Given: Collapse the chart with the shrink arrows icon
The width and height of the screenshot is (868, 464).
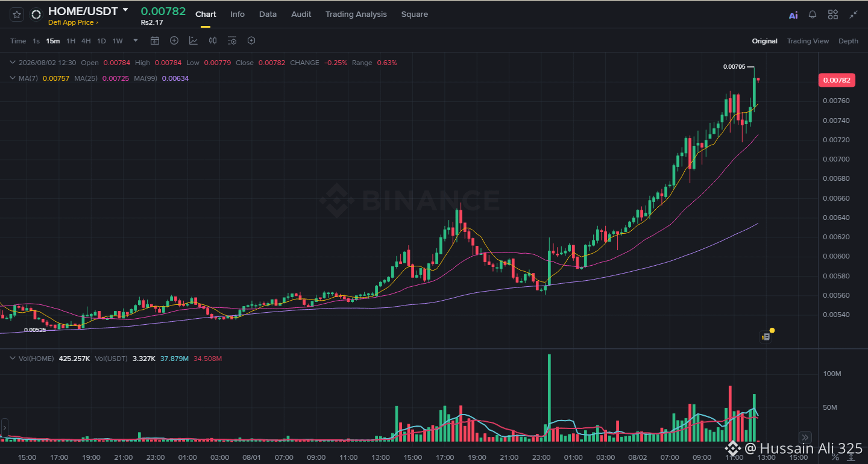Looking at the screenshot, I should tap(854, 15).
